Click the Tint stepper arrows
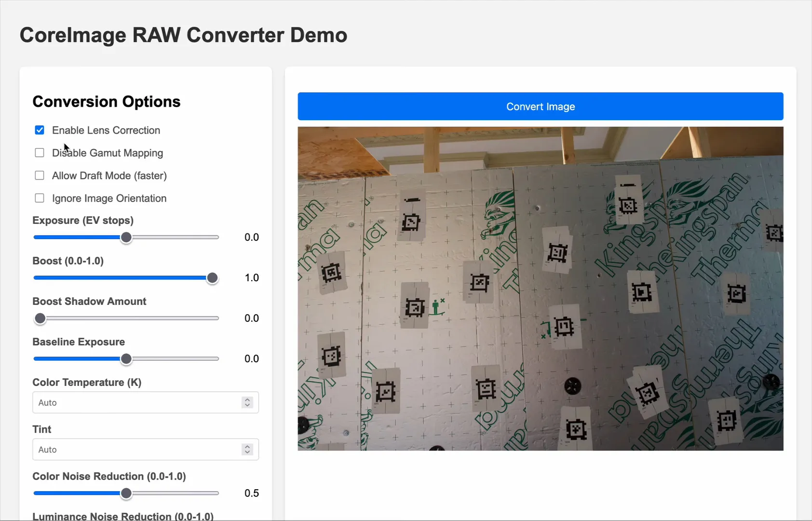This screenshot has height=521, width=812. point(247,449)
